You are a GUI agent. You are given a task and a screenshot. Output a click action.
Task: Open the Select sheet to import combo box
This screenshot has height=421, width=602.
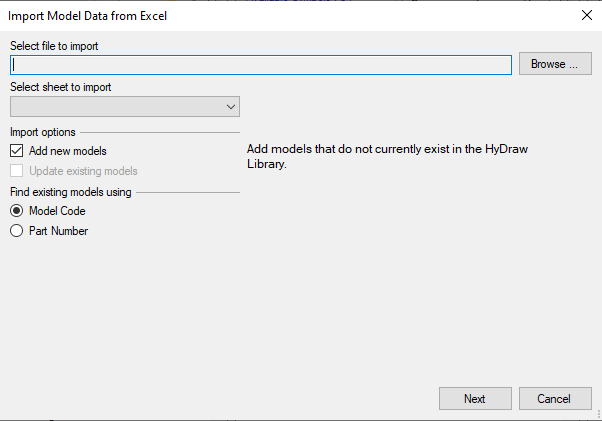[125, 107]
